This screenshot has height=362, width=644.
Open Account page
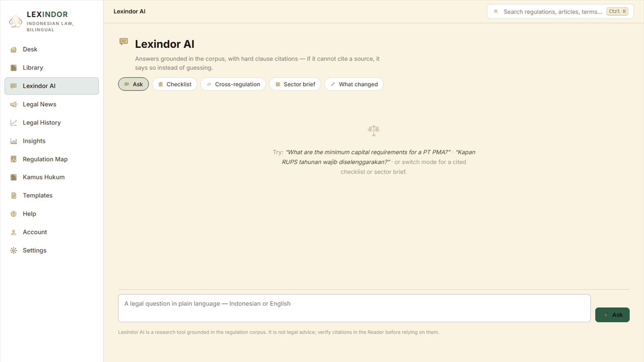51,232
